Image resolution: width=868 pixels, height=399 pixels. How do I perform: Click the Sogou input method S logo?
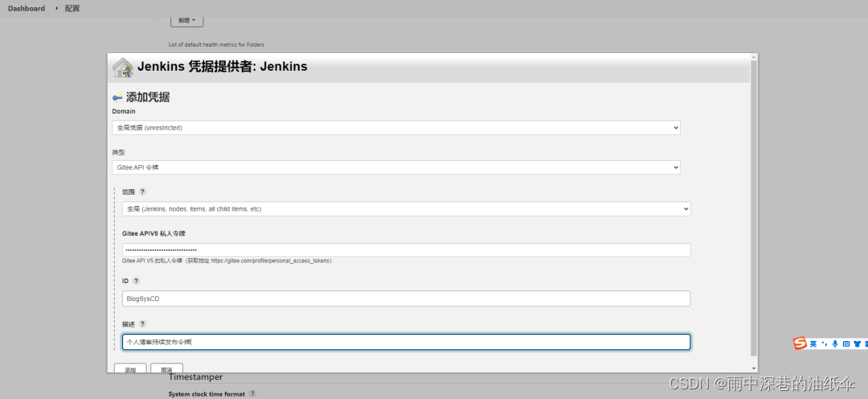click(x=800, y=343)
